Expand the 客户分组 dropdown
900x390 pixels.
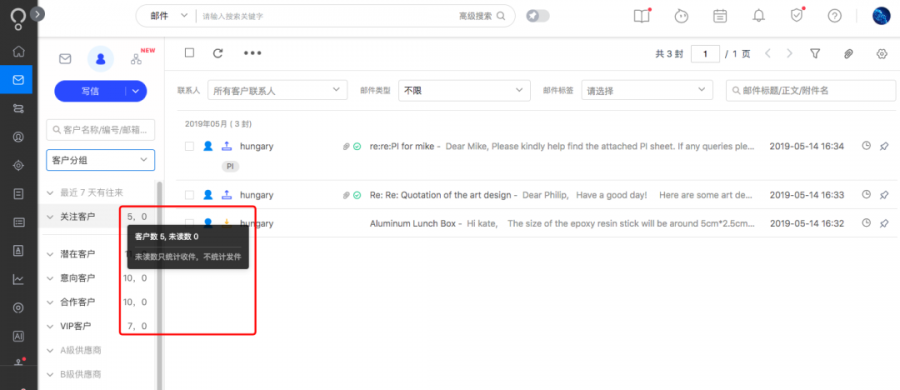100,160
